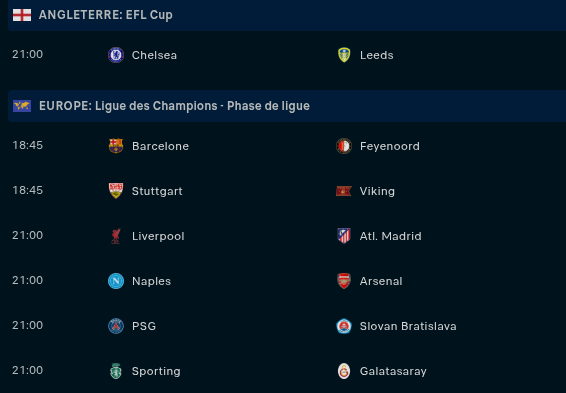Click the Chelsea club crest
This screenshot has width=566, height=393.
pyautogui.click(x=116, y=55)
